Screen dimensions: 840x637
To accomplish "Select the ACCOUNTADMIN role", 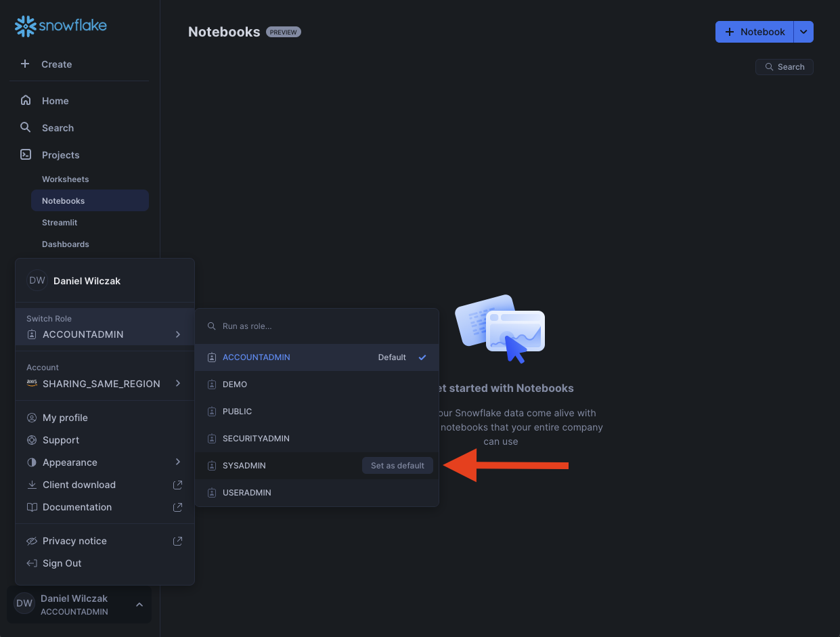I will (x=317, y=357).
